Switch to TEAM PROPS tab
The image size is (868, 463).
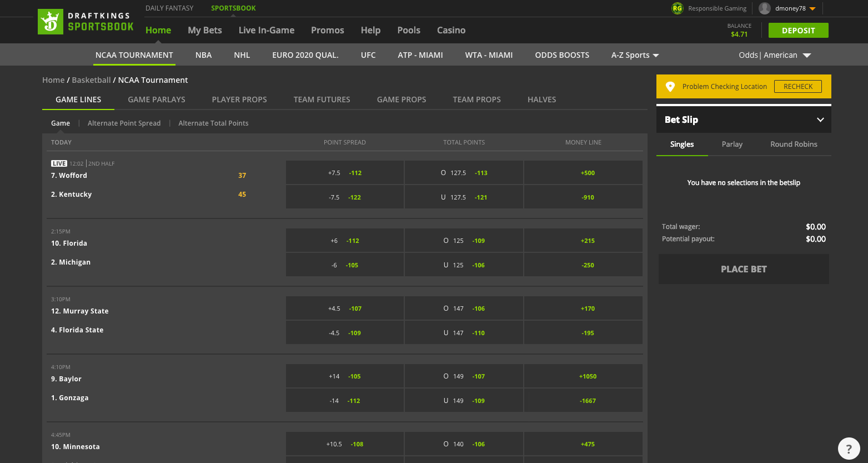click(x=476, y=99)
